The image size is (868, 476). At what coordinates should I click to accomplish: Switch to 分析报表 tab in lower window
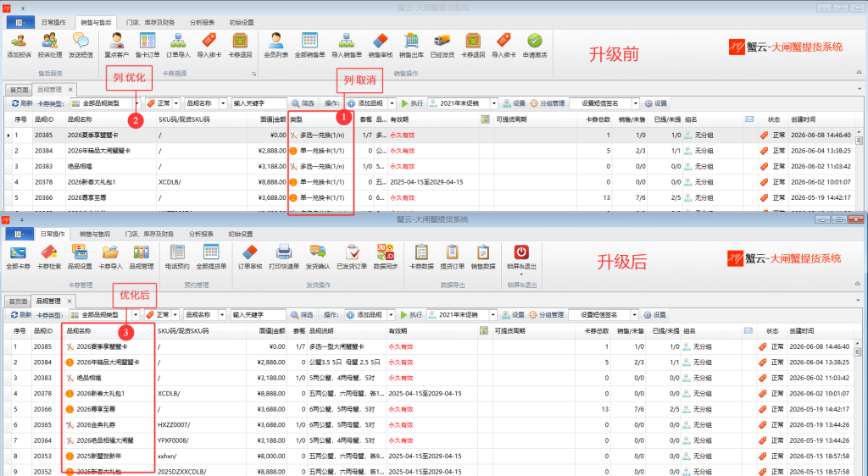[201, 235]
